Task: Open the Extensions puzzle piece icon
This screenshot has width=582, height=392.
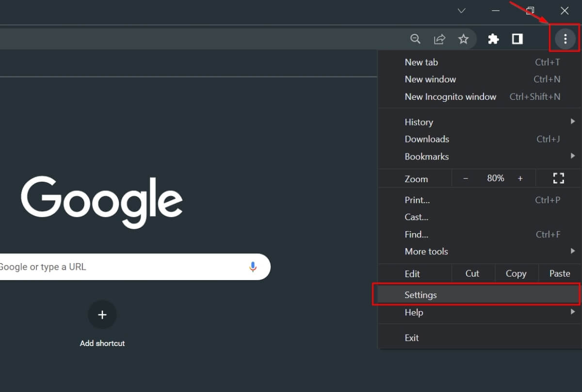Action: pyautogui.click(x=493, y=39)
